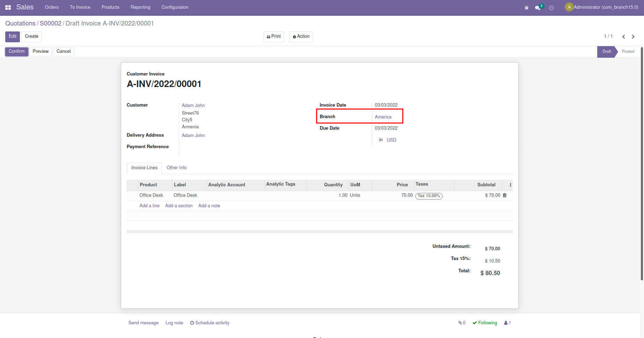Open the activities clock icon
The width and height of the screenshot is (644, 338).
(552, 8)
